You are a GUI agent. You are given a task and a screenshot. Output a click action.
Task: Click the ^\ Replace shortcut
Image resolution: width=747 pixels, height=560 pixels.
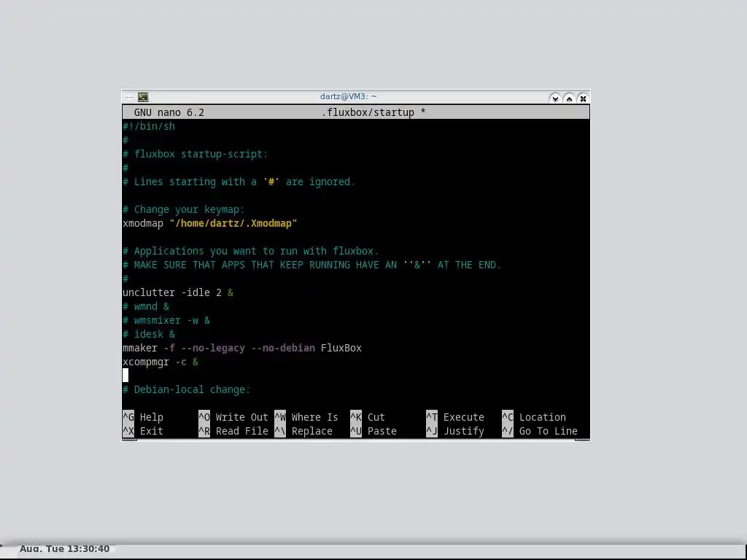point(303,431)
